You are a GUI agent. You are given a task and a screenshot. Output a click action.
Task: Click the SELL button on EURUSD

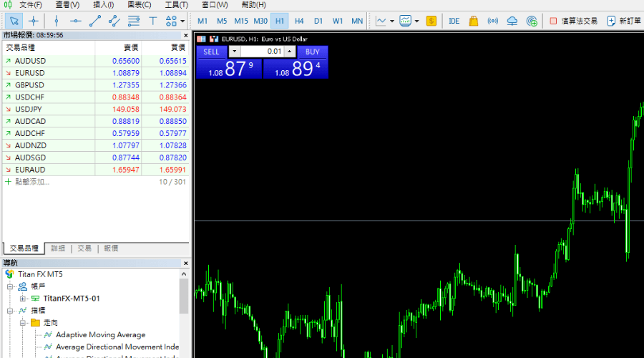(211, 52)
